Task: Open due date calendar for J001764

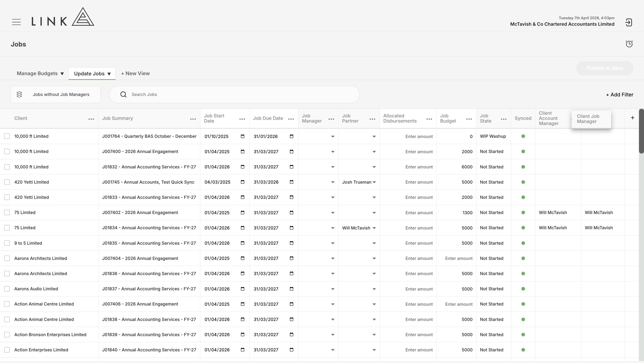Action: pos(291,136)
